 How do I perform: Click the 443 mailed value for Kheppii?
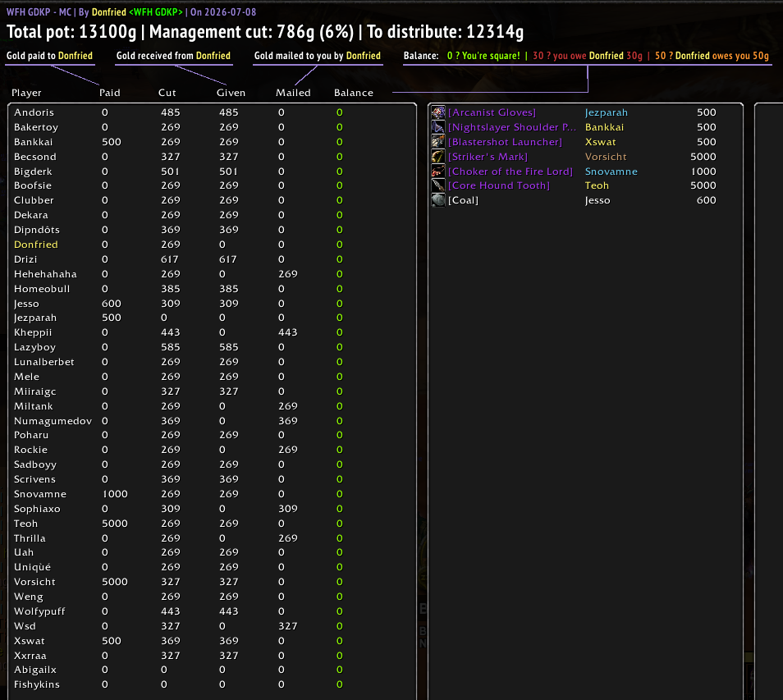click(287, 332)
